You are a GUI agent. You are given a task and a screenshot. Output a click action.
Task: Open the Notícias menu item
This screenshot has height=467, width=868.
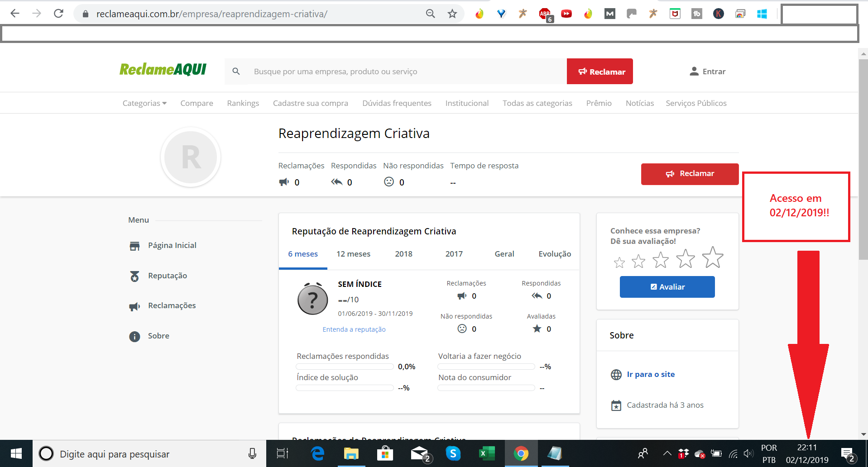[x=640, y=103]
